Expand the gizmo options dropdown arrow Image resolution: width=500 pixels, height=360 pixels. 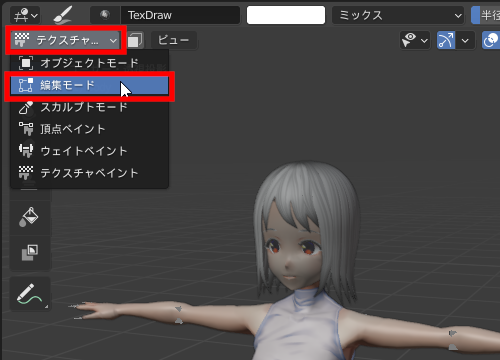tap(465, 40)
